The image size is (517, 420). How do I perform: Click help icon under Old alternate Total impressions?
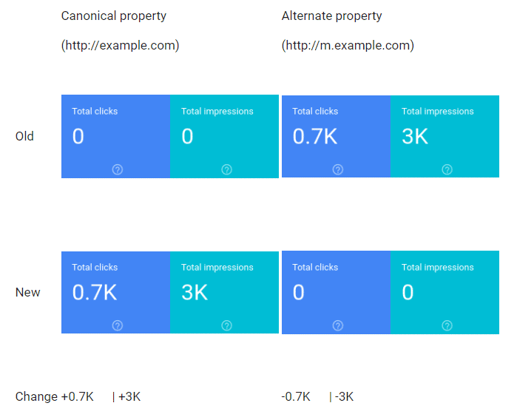pos(447,169)
